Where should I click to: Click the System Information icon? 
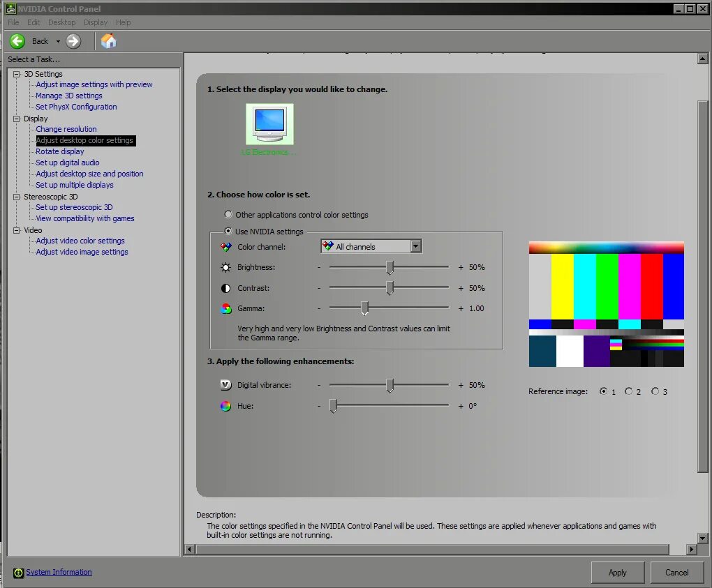[18, 573]
